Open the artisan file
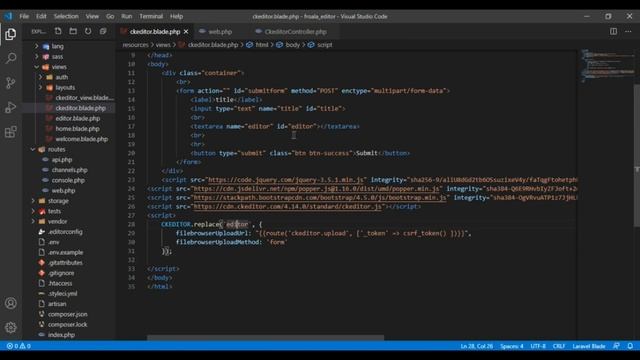 click(57, 304)
